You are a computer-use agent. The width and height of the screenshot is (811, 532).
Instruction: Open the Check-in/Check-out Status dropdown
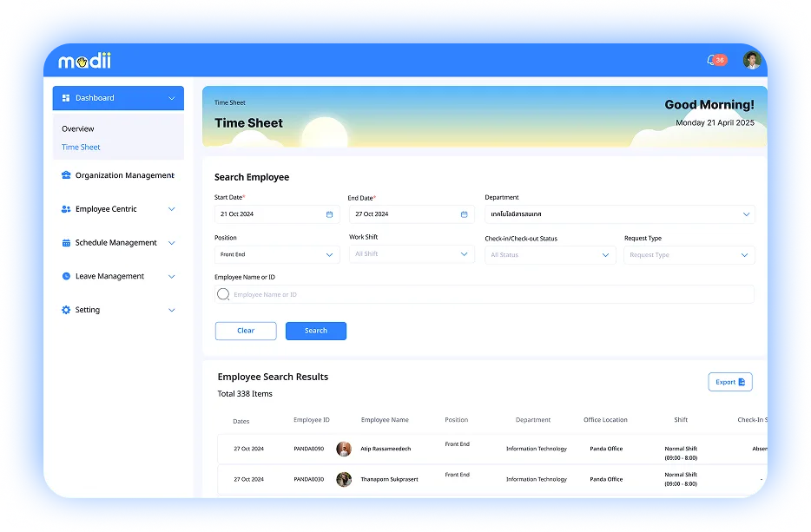coord(551,255)
